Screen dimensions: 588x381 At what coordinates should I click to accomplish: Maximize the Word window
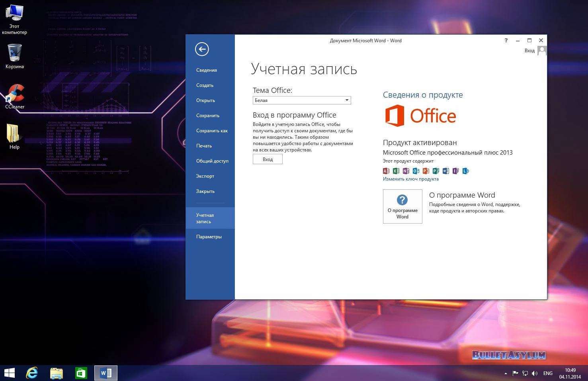click(529, 40)
